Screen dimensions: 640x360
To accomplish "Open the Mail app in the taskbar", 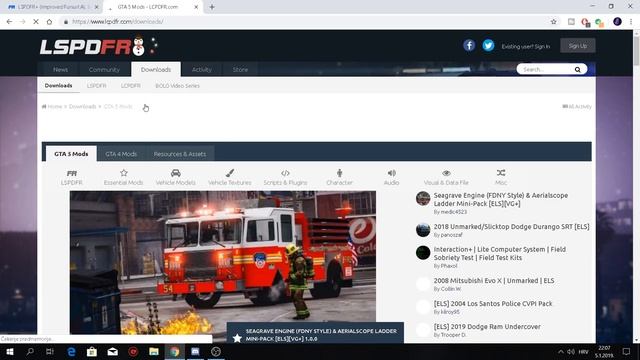I will point(113,351).
